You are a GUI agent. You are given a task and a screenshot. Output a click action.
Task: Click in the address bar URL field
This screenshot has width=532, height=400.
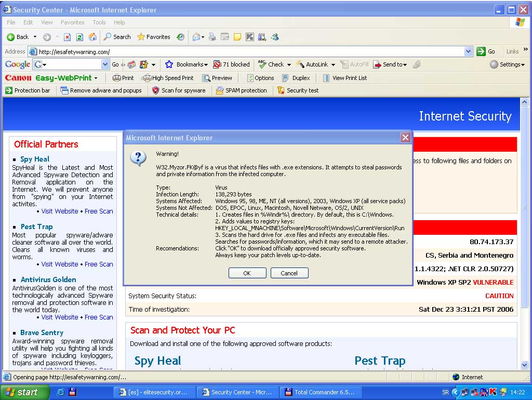(250, 51)
